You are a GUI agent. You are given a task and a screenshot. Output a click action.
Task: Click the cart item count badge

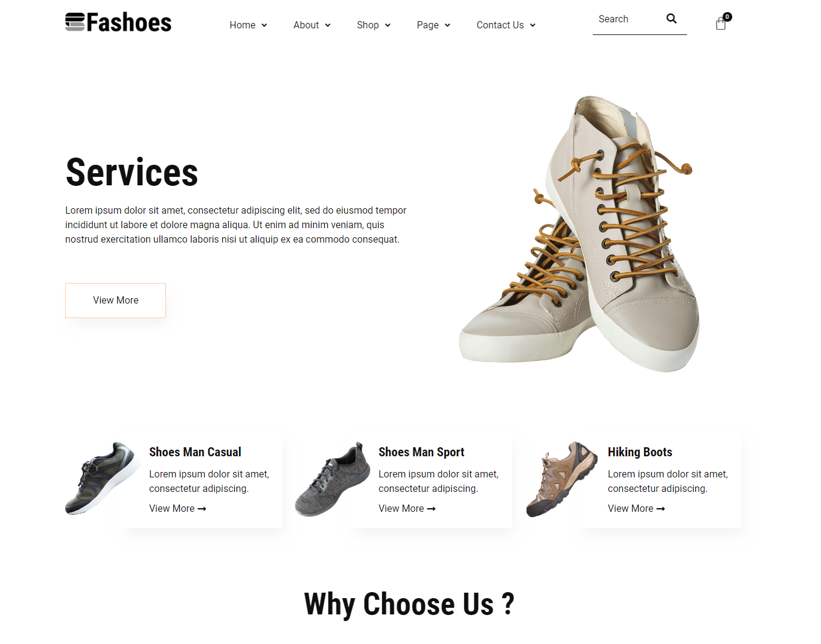727,17
